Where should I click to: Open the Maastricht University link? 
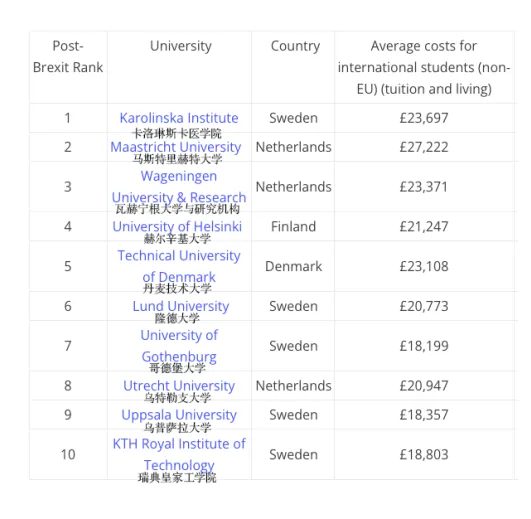tap(176, 147)
